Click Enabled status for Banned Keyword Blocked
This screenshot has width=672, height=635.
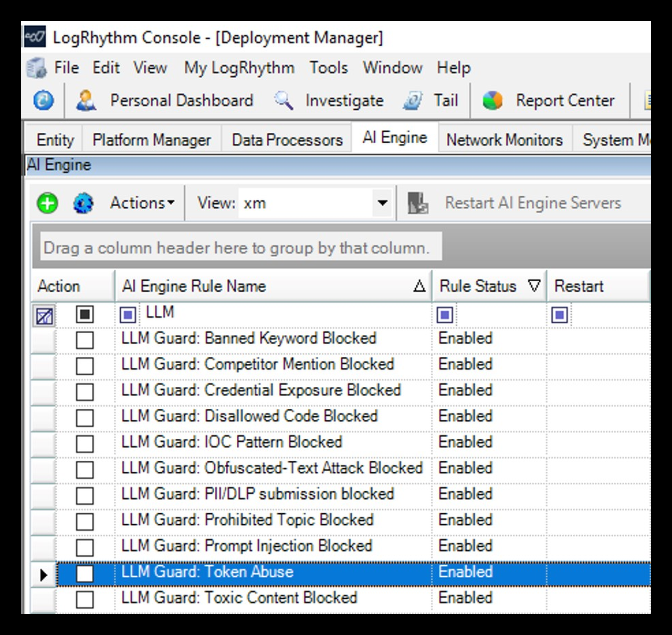pyautogui.click(x=466, y=338)
